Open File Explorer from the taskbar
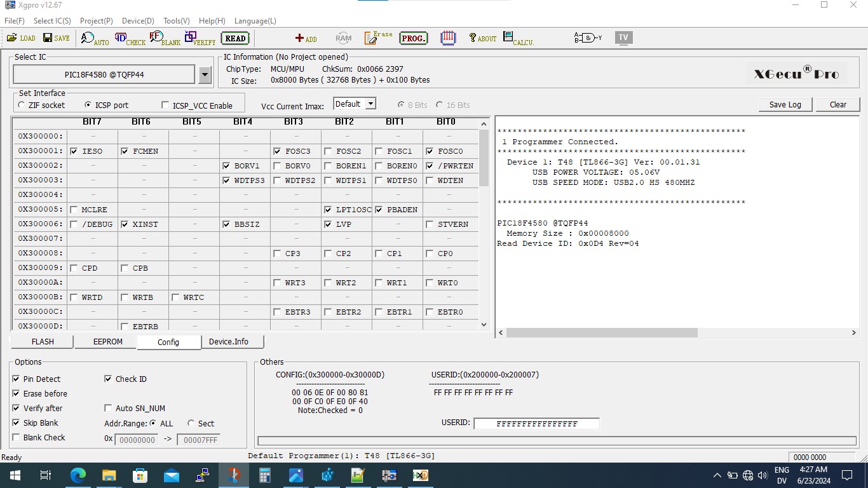 point(109,475)
